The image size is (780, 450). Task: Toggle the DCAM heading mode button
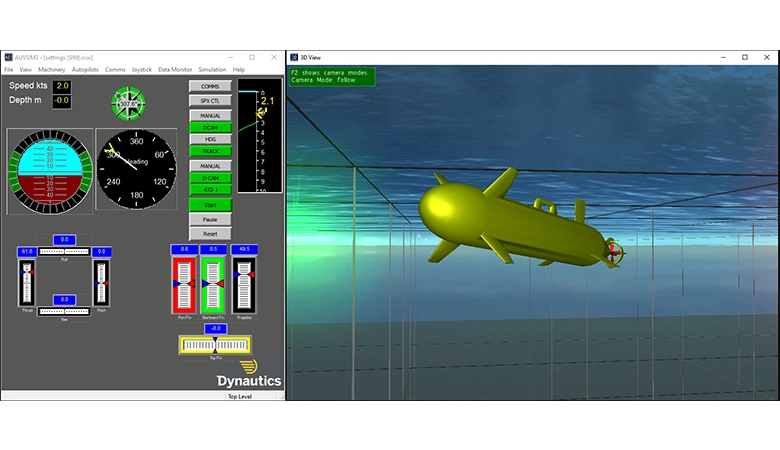tap(210, 128)
